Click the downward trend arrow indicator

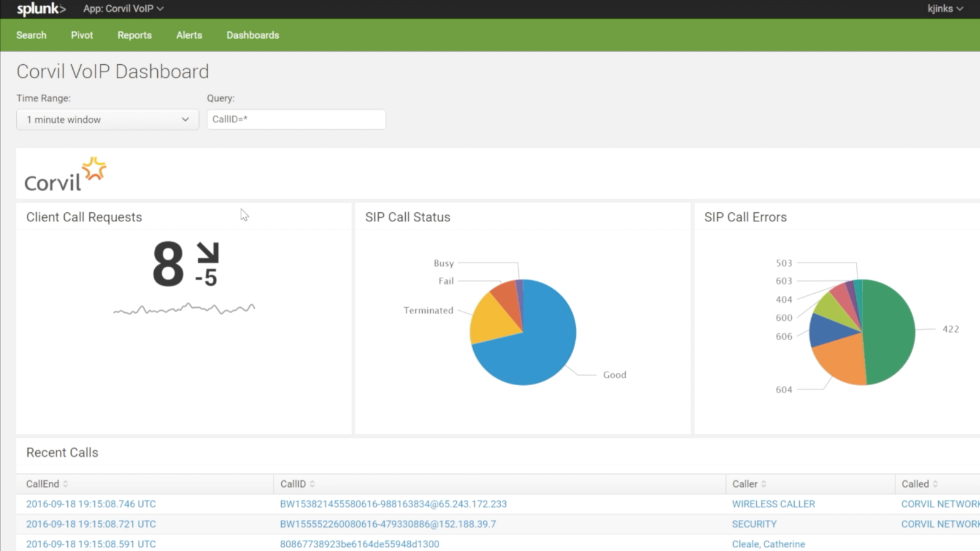(208, 253)
